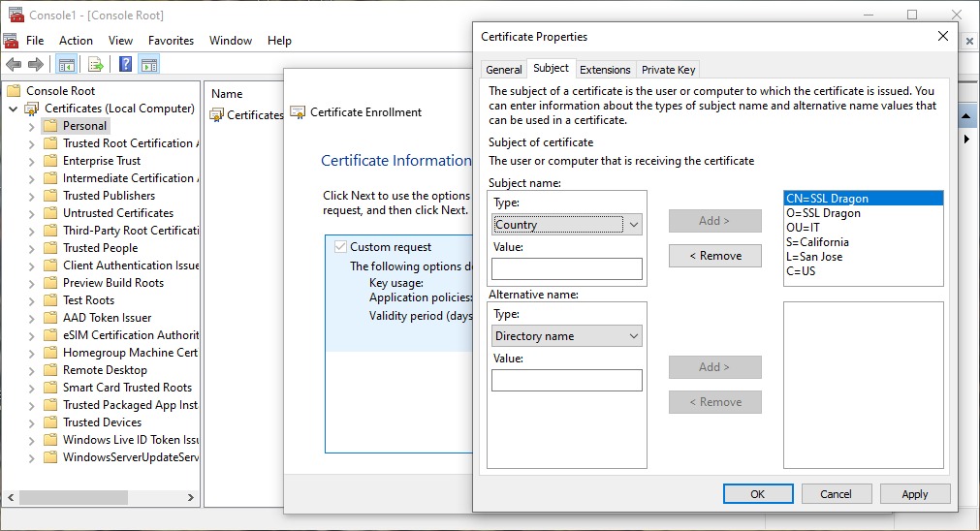Click Certificates (Local Computer) snap-in icon
The width and height of the screenshot is (980, 531).
click(31, 109)
